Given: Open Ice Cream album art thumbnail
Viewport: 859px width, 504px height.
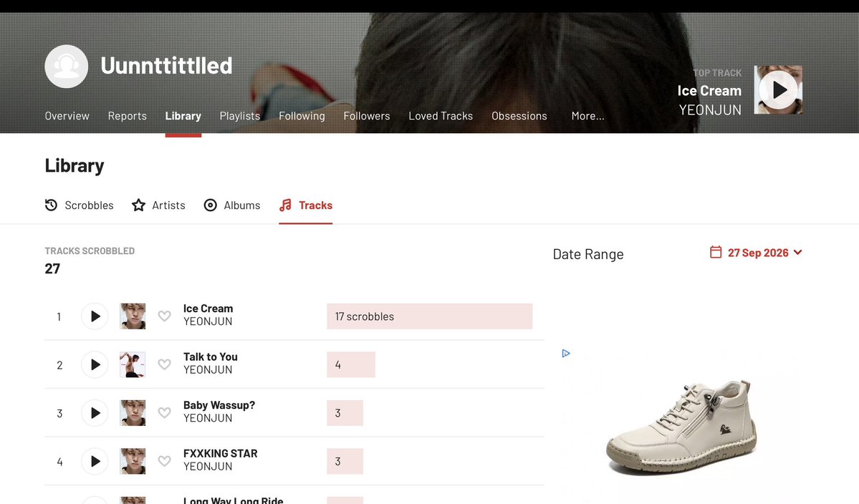Looking at the screenshot, I should tap(133, 316).
